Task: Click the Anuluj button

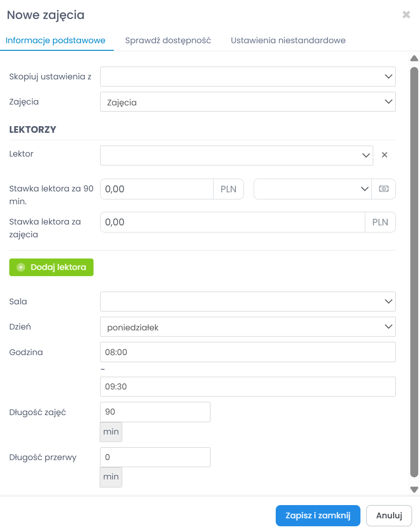Action: click(x=389, y=516)
